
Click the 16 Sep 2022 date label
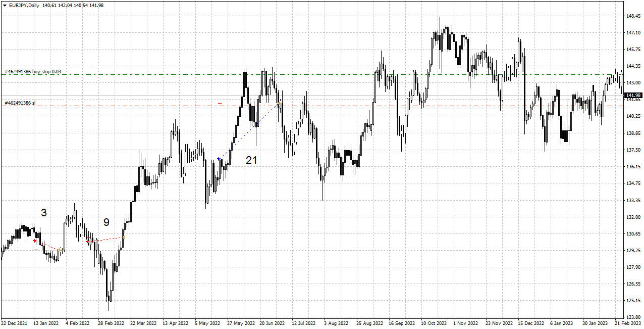click(402, 323)
